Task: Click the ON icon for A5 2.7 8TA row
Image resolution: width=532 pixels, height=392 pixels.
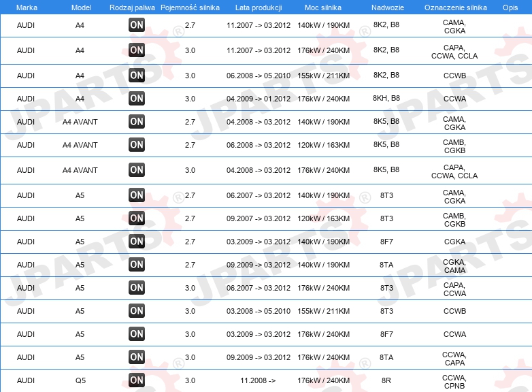Action: tap(137, 264)
